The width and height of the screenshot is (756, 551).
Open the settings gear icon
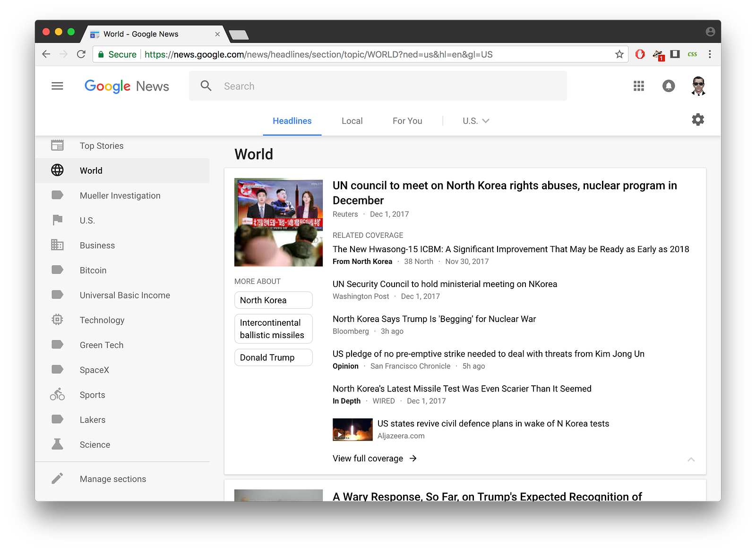698,120
